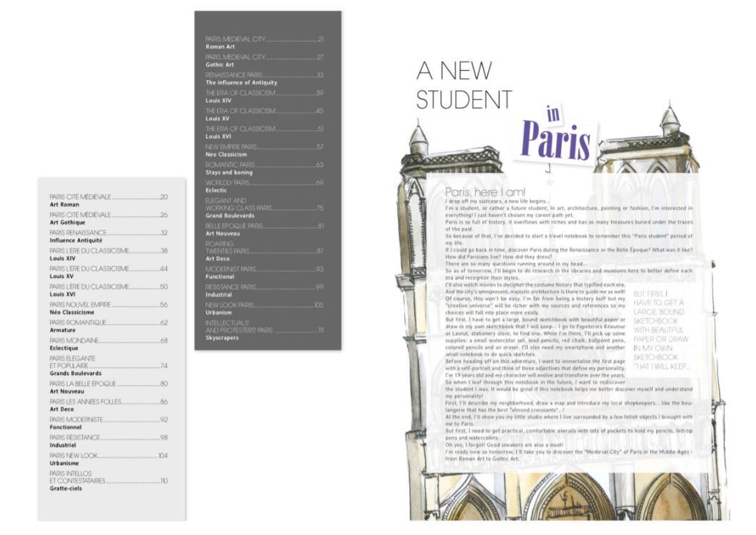The image size is (756, 535).
Task: Click "INTELLECTUALS' AND PROTESTERS' PARIS" entry
Action: click(x=265, y=326)
